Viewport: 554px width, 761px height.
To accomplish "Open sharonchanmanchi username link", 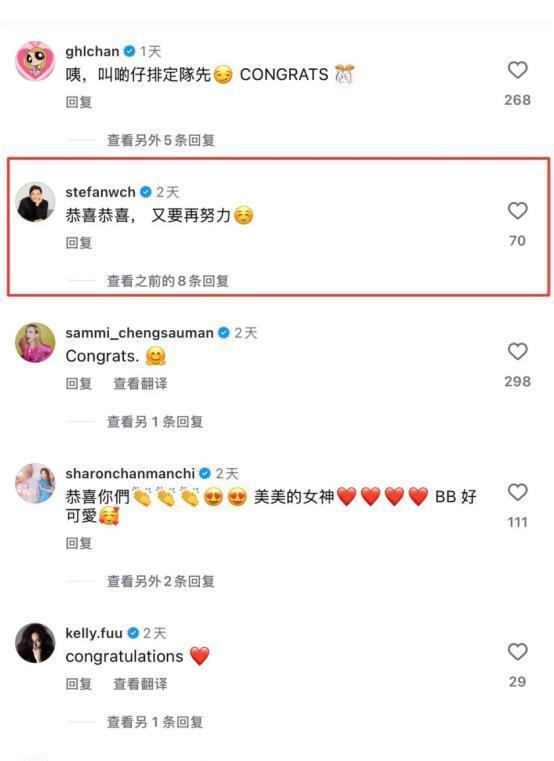I will click(x=130, y=473).
